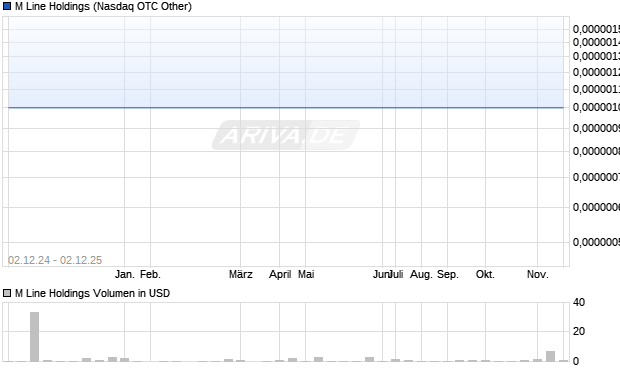The height and width of the screenshot is (371, 620).
Task: Click the 'Nov.' axis label
Action: click(x=538, y=274)
